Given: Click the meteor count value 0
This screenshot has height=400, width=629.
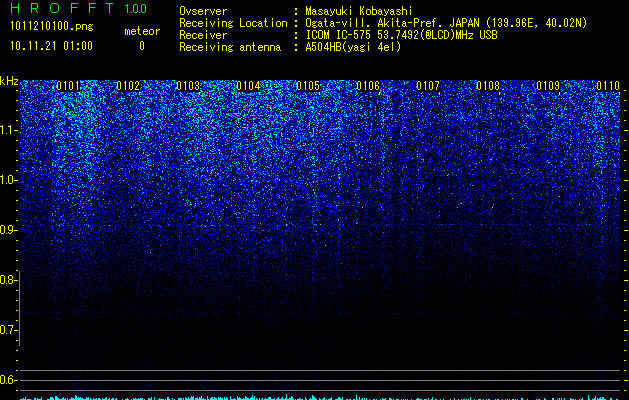Looking at the screenshot, I should coord(142,46).
